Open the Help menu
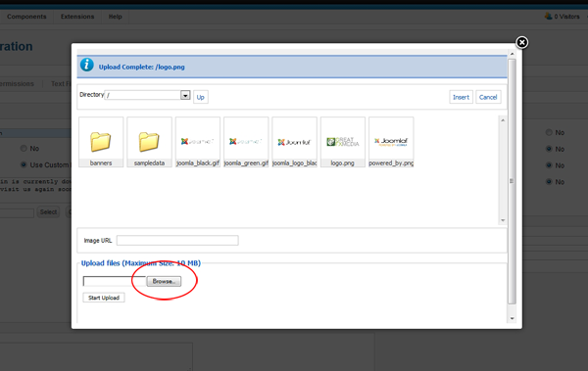Viewport: 588px width, 371px height. point(115,17)
